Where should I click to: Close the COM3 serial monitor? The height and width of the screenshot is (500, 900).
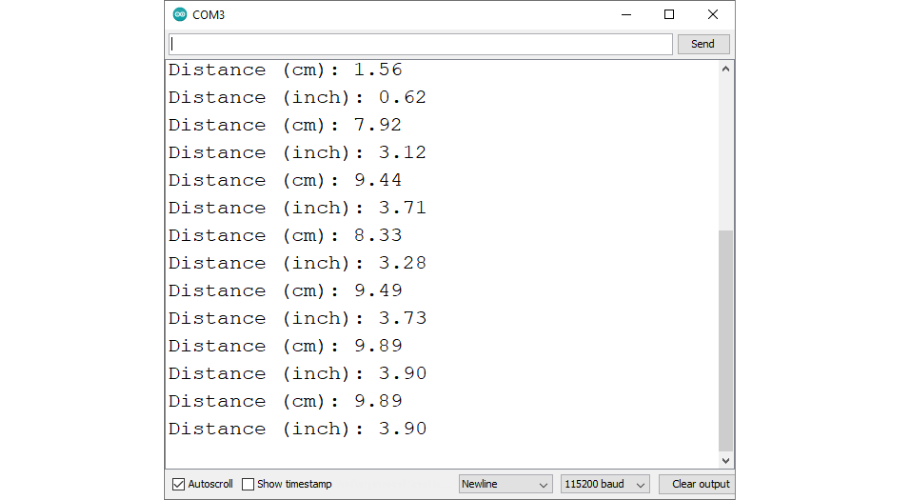pyautogui.click(x=712, y=15)
